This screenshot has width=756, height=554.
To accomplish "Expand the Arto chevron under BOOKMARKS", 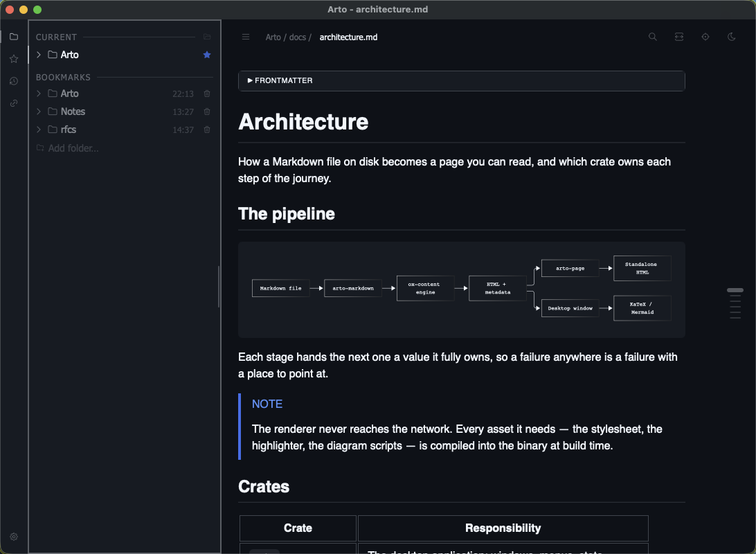I will tap(39, 93).
